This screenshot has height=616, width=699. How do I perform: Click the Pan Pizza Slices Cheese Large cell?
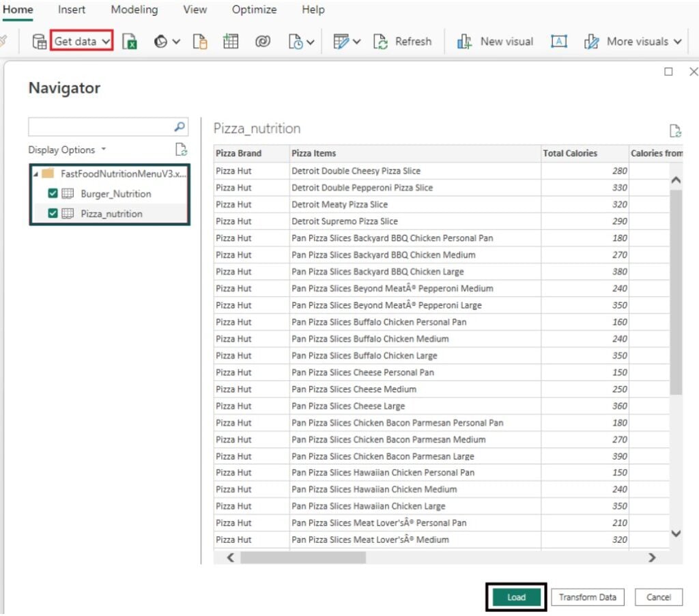click(x=415, y=406)
